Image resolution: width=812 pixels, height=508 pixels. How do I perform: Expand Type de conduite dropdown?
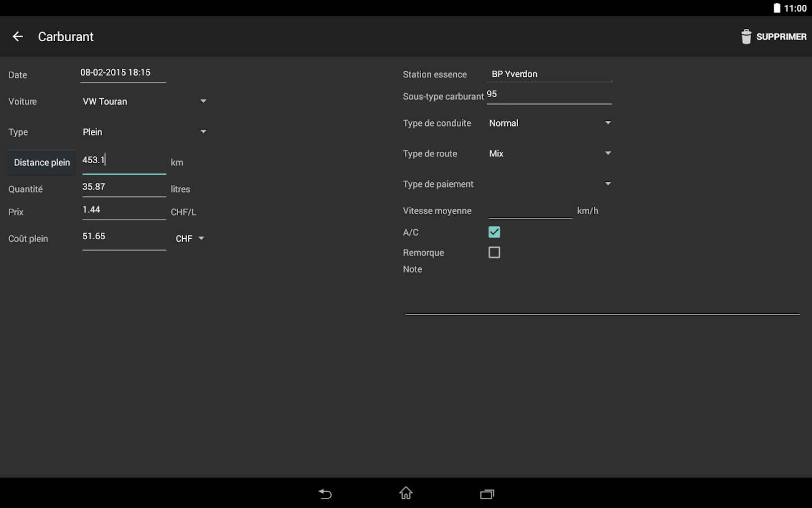[550, 123]
